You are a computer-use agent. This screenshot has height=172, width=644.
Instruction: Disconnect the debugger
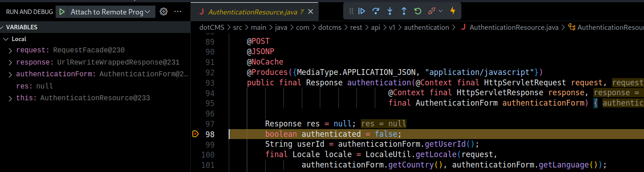(432, 11)
